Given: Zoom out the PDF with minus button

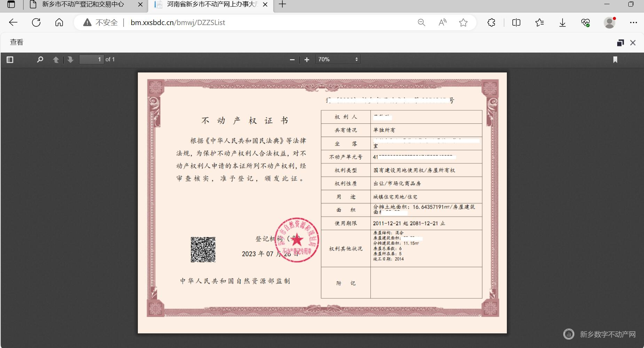Looking at the screenshot, I should (x=292, y=60).
